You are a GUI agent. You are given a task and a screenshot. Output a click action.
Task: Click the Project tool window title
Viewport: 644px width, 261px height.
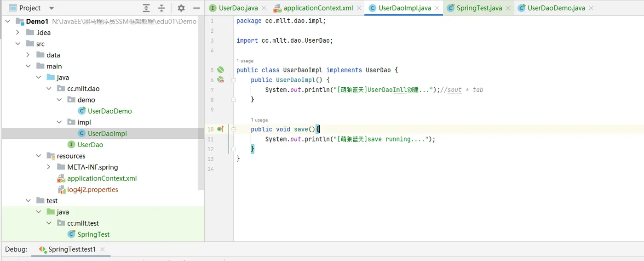pyautogui.click(x=30, y=8)
